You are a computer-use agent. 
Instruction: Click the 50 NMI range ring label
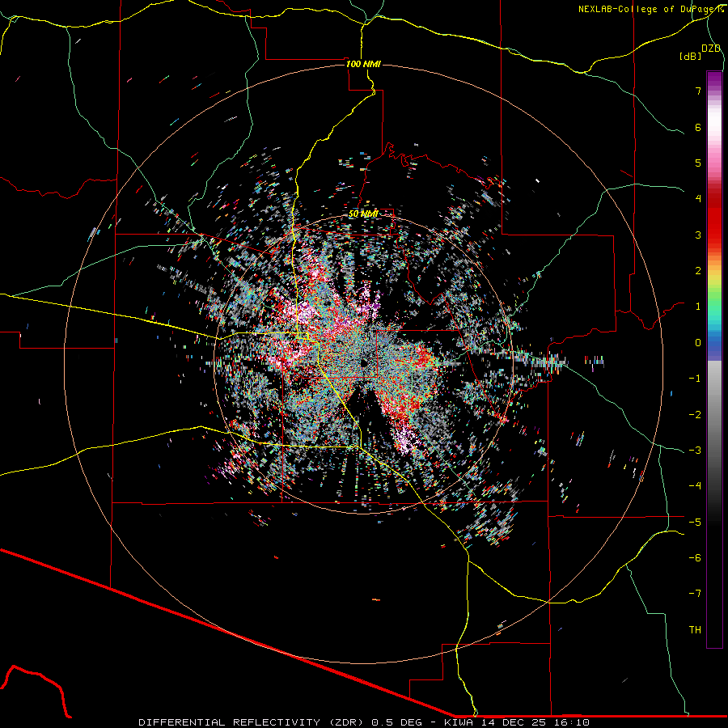click(363, 214)
